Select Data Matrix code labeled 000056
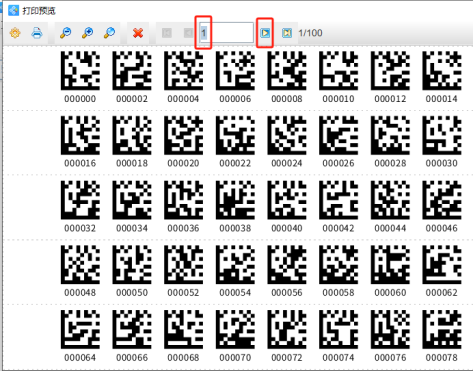Screen dimensions: 474x371 pyautogui.click(x=287, y=264)
